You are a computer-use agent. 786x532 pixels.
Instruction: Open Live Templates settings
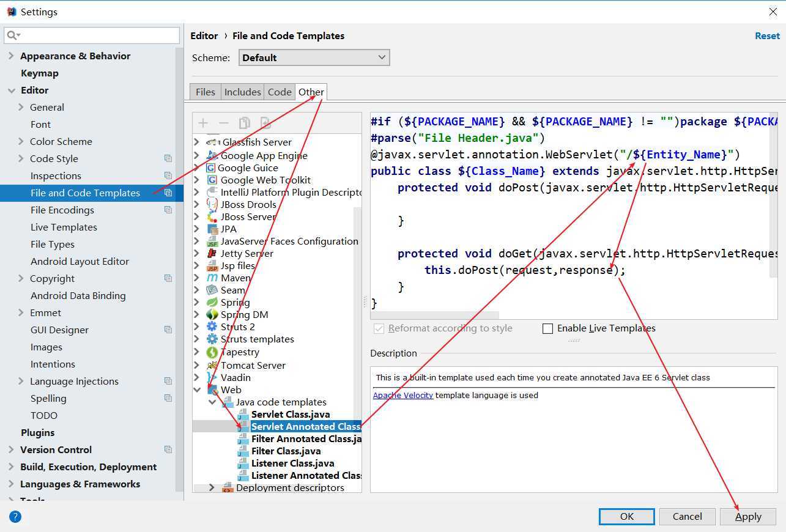pyautogui.click(x=64, y=227)
